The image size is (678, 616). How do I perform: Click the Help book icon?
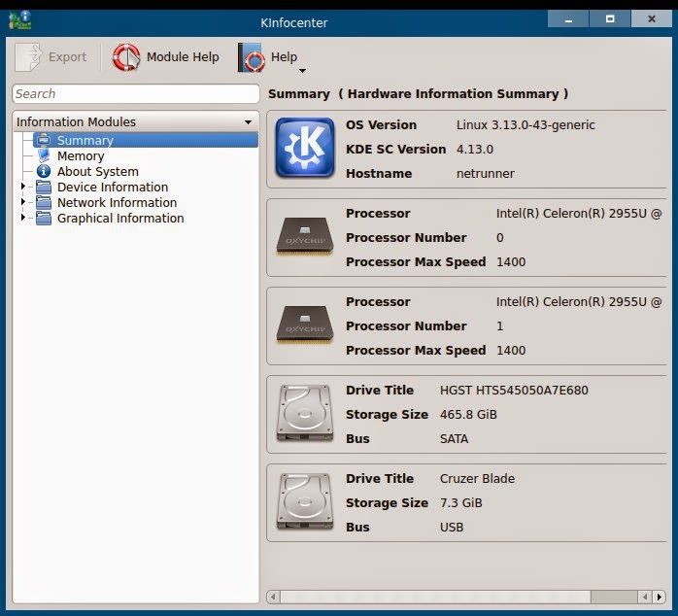[x=252, y=57]
